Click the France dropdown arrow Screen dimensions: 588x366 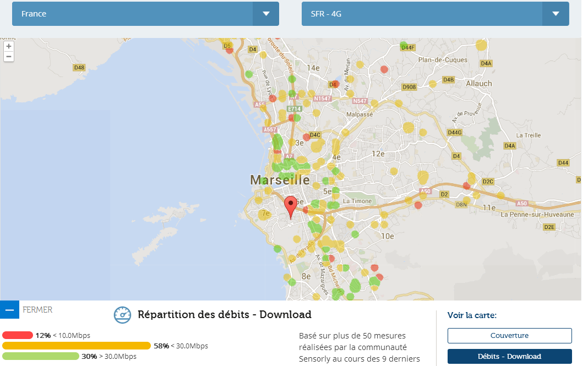click(266, 14)
